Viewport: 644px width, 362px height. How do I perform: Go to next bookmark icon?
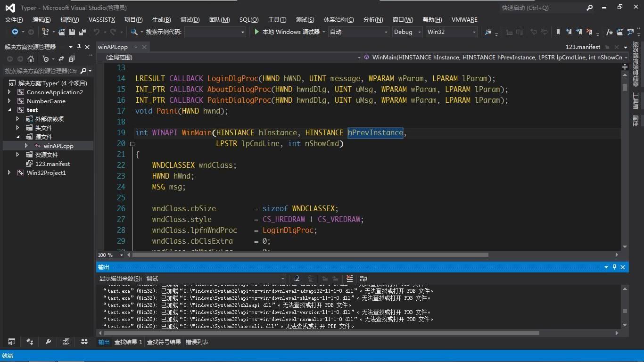pos(579,32)
